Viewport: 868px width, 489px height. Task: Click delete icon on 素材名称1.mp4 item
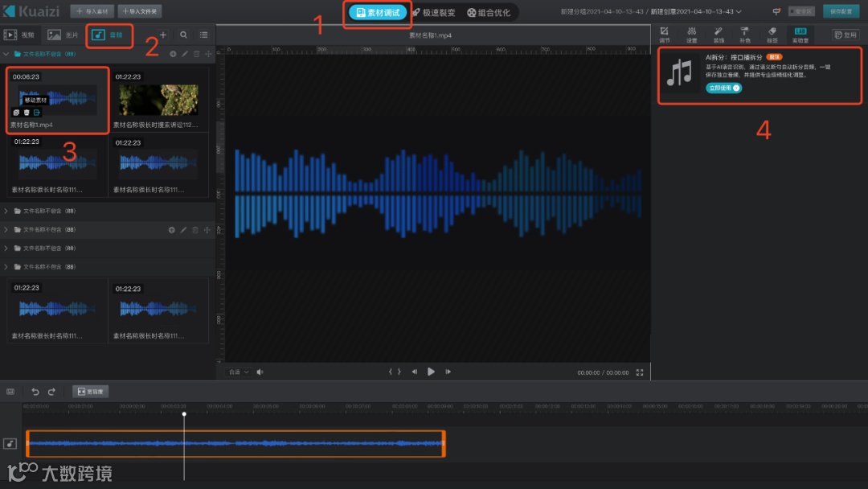(x=27, y=113)
